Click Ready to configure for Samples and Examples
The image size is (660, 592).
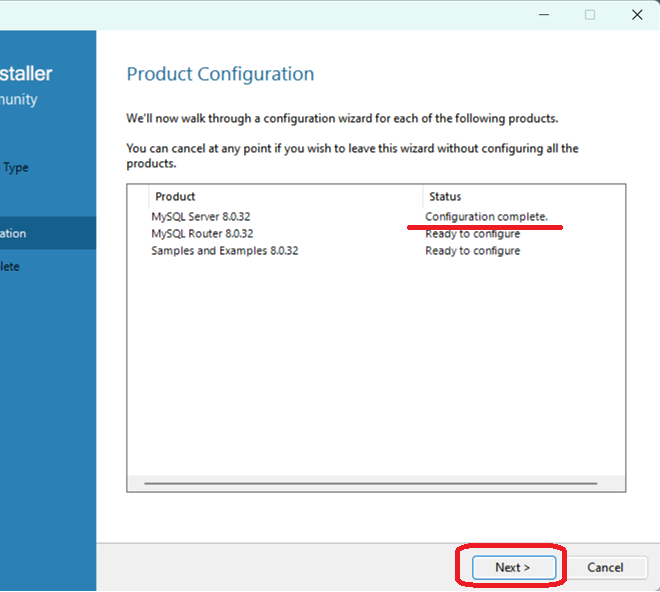[x=472, y=251]
